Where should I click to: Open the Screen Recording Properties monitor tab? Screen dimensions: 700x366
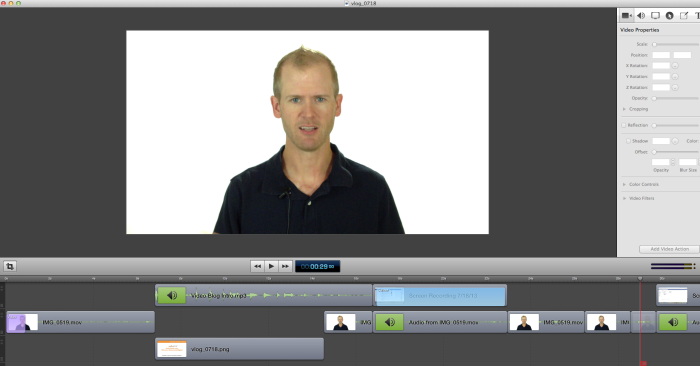(x=655, y=16)
